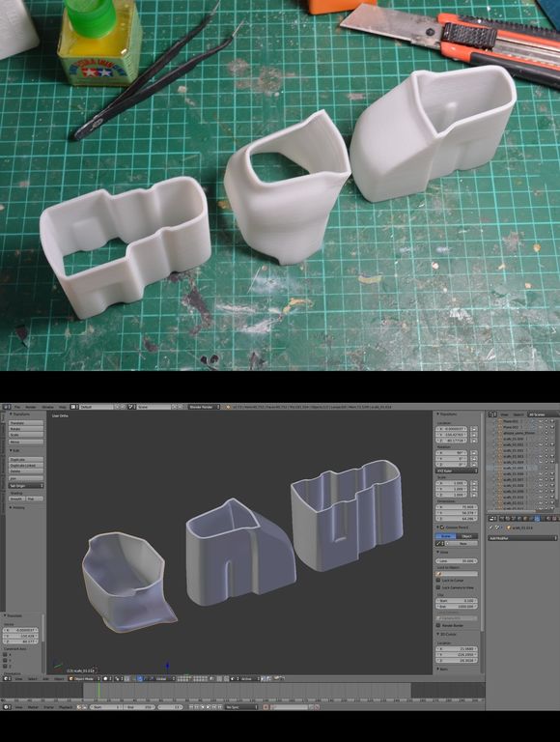560x742 pixels.
Task: Enable the X constraint axis checkbox
Action: [x=5, y=654]
